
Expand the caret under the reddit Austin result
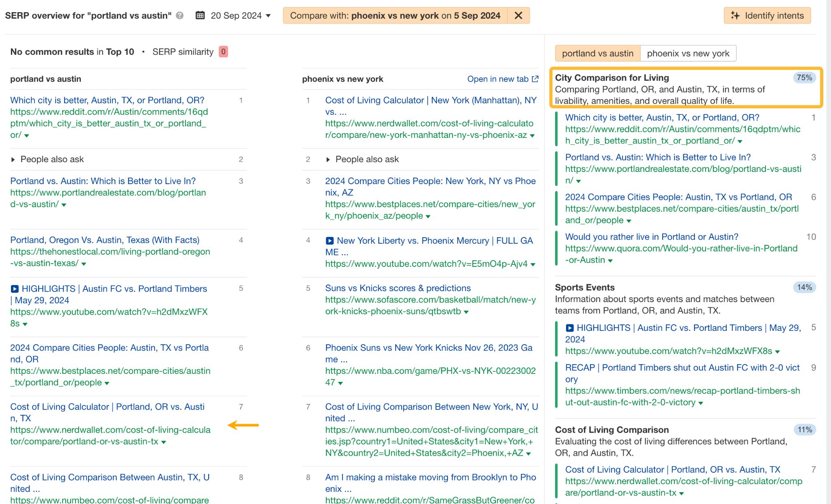click(26, 135)
